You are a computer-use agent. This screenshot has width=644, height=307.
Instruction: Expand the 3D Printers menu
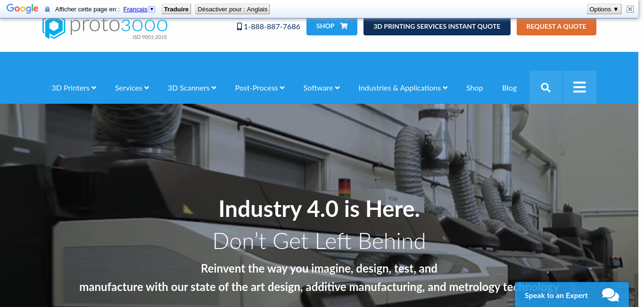coord(74,88)
